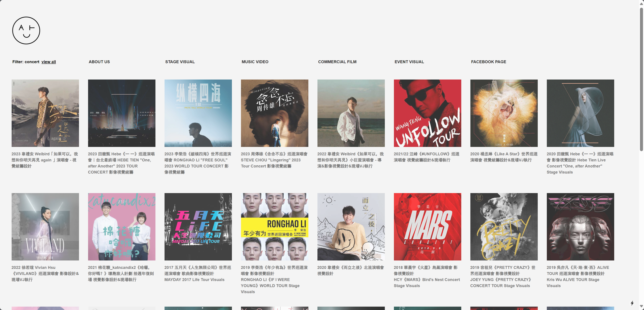Open the ABOUT US menu item
This screenshot has width=644, height=310.
(99, 62)
